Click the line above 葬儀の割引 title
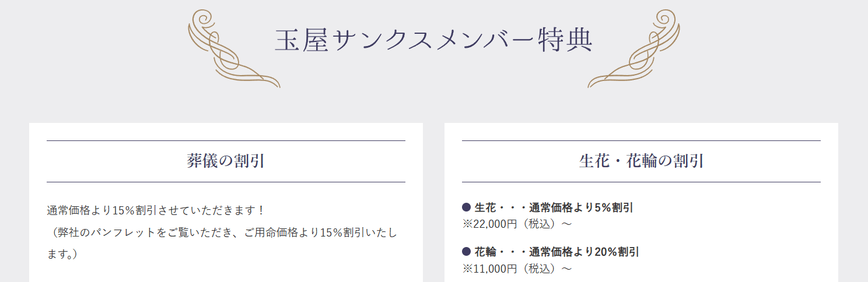 point(226,140)
